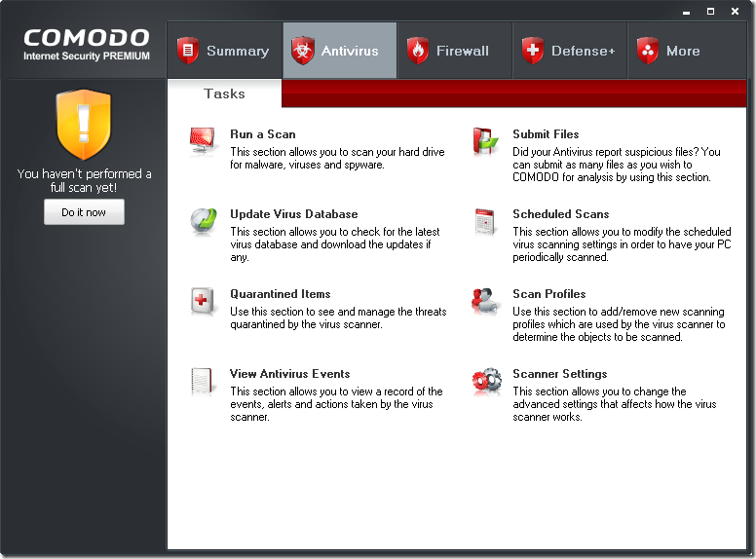Viewport: 756px width, 559px height.
Task: Click the 'add/remove new scanning profiles' description
Action: [619, 324]
